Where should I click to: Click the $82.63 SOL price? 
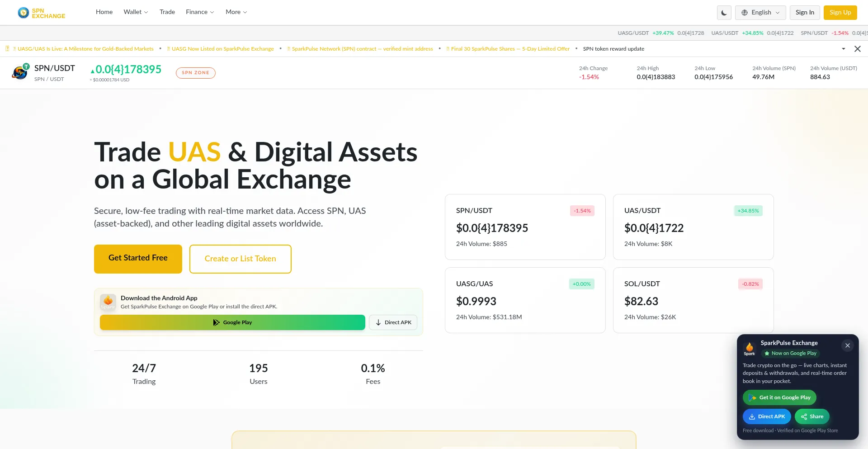point(641,301)
